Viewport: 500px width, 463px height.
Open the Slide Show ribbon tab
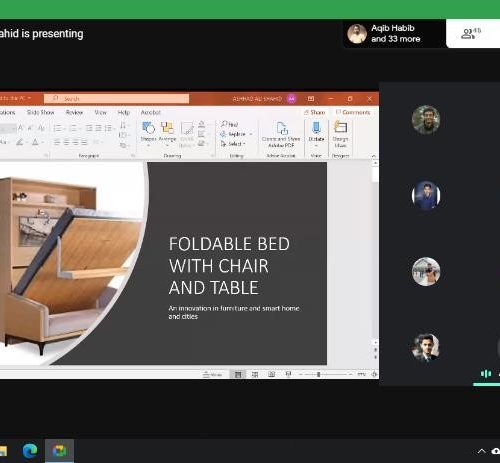[40, 112]
